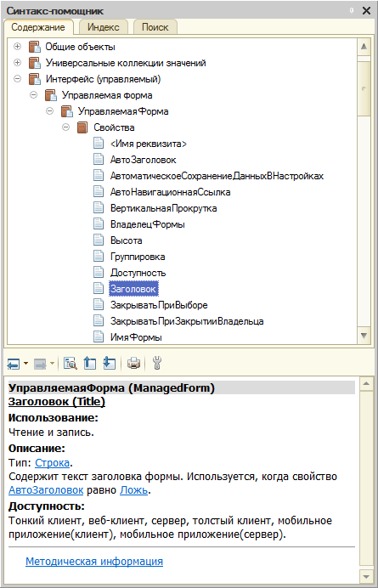Click the next topic down-arrow icon
The height and width of the screenshot is (588, 378).
click(109, 363)
